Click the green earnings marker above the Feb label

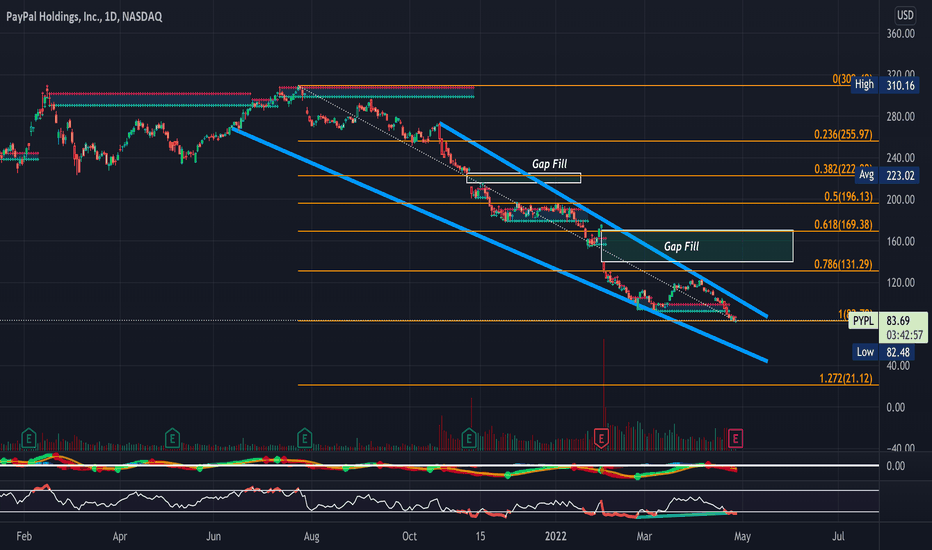29,439
